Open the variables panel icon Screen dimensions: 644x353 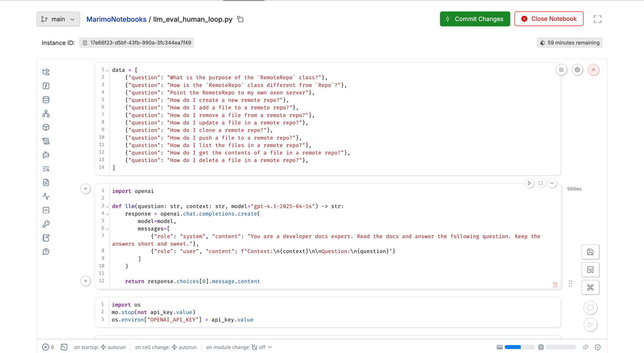[46, 86]
